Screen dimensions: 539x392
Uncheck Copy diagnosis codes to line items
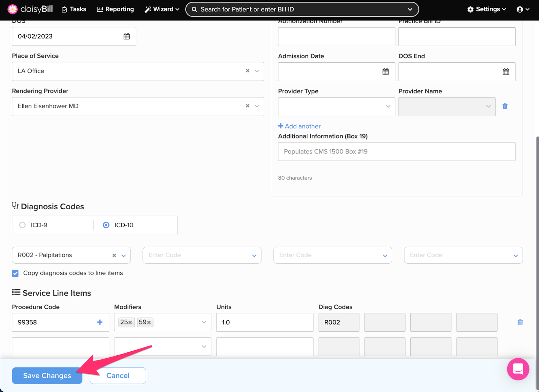click(x=15, y=273)
